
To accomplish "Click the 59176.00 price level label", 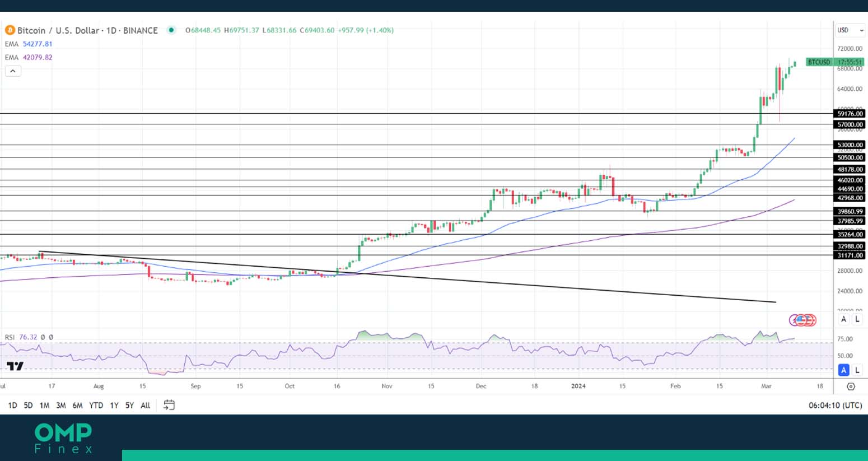I will pos(850,114).
